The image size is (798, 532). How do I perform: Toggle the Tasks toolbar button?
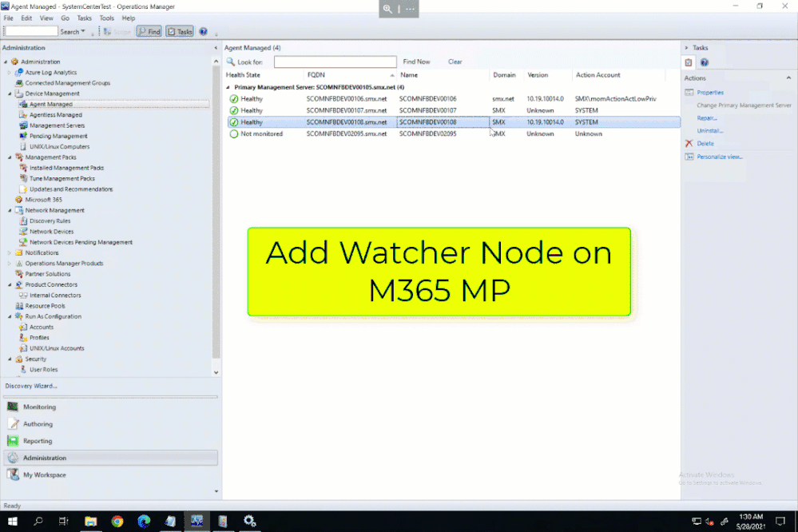[x=180, y=32]
